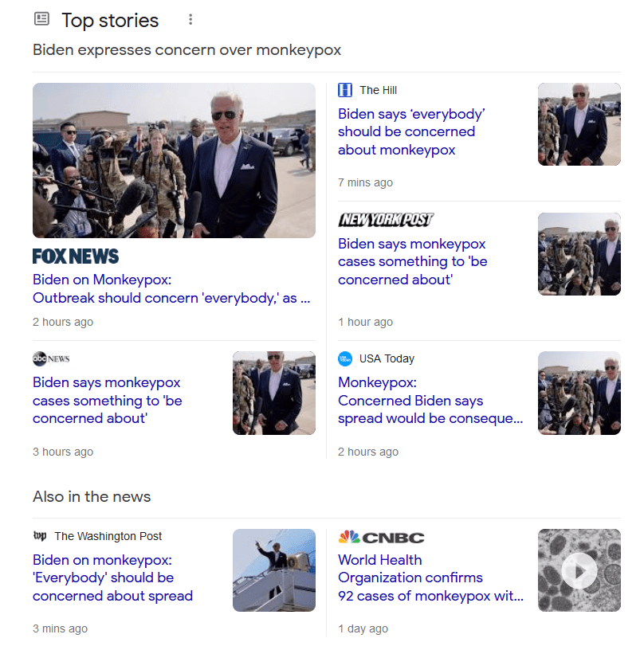Open The Hill 'everybody should be concerned' article
644x646 pixels.
[x=411, y=131]
